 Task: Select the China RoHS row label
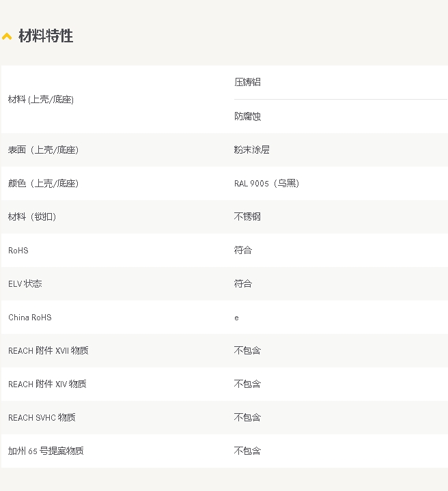coord(30,318)
